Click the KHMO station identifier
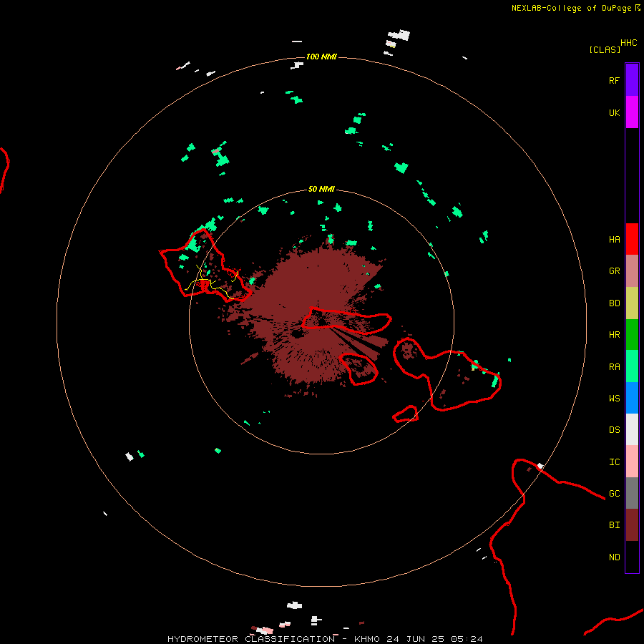The height and width of the screenshot is (644, 644). coord(367,639)
